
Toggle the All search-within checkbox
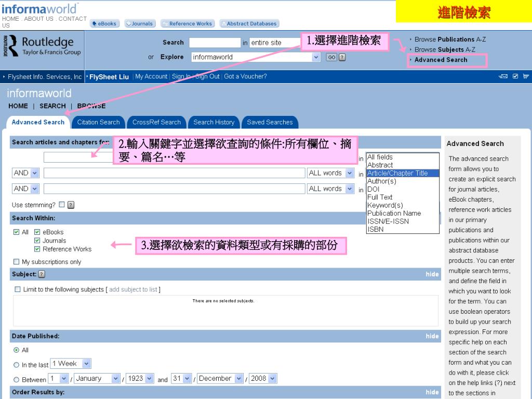point(16,232)
